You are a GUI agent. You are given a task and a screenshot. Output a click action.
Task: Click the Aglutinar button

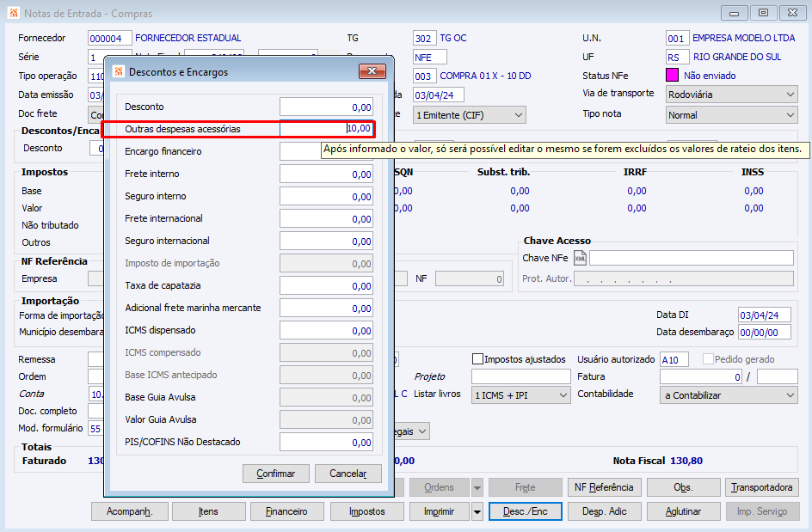(684, 511)
